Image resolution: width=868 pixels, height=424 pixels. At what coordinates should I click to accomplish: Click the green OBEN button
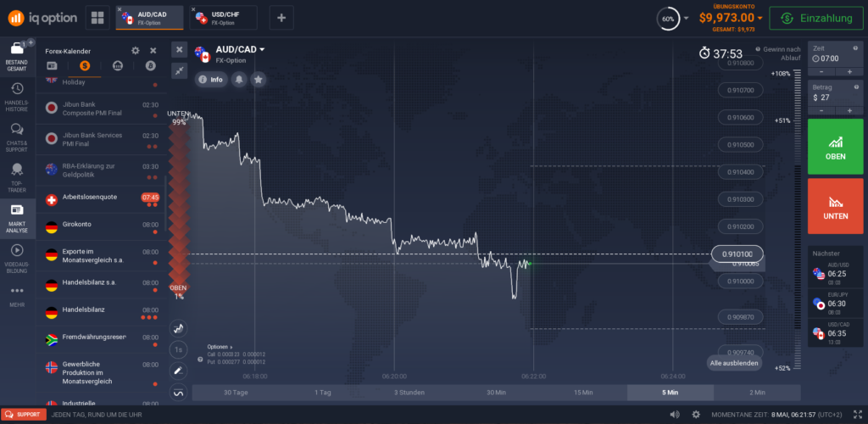(x=835, y=147)
